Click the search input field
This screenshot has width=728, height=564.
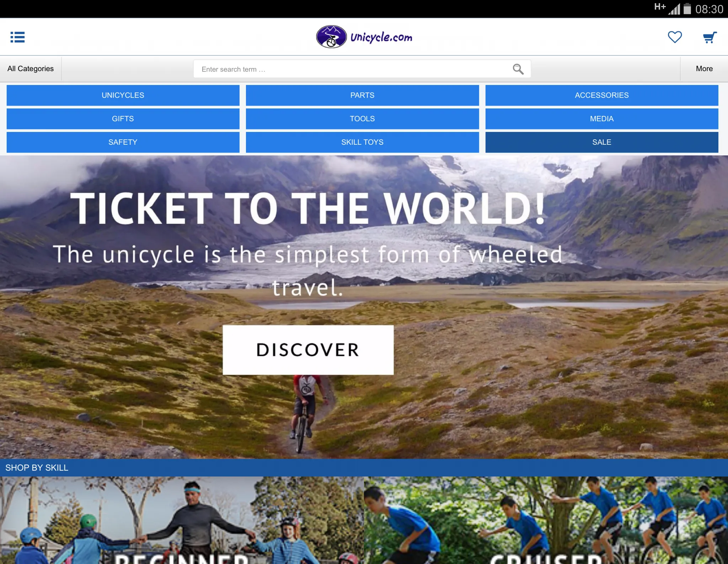pos(362,69)
